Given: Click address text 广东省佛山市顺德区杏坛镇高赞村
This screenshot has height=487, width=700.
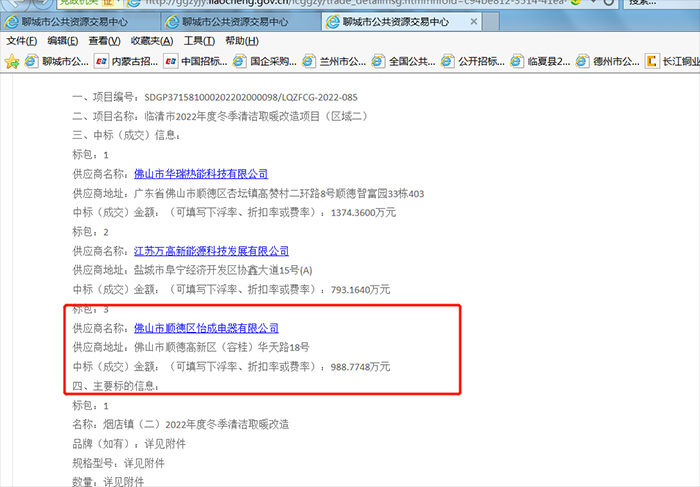Looking at the screenshot, I should click(212, 194).
